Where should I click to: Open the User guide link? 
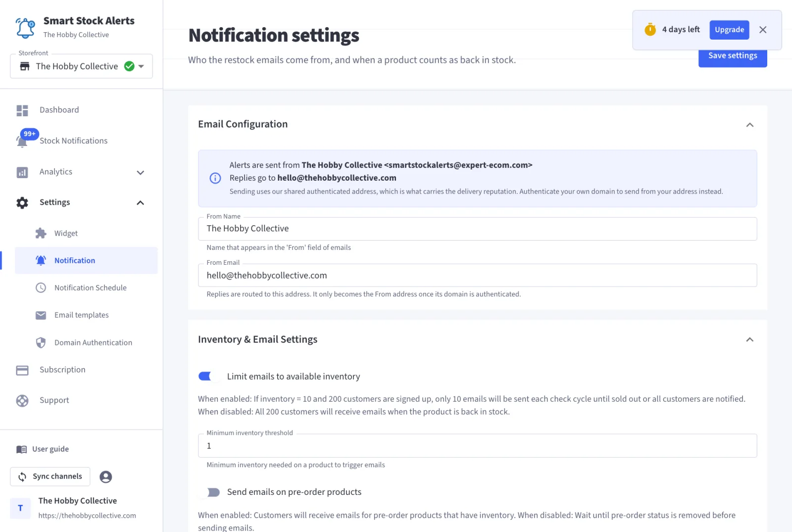[x=43, y=449]
